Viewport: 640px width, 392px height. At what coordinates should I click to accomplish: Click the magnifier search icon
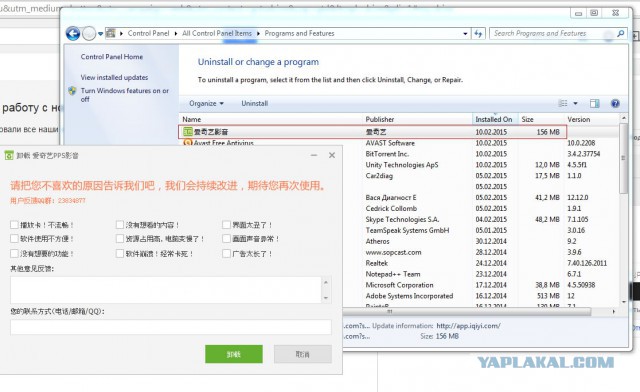tap(621, 33)
